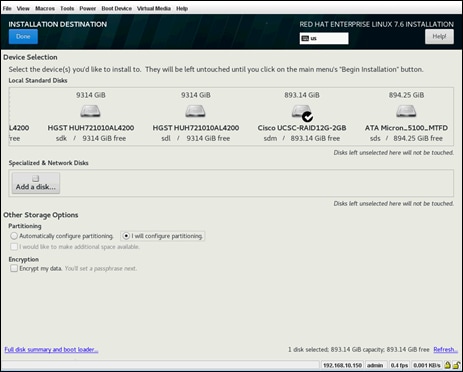
Task: Click 192.168.10.150 in the status bar
Action: tap(342, 365)
